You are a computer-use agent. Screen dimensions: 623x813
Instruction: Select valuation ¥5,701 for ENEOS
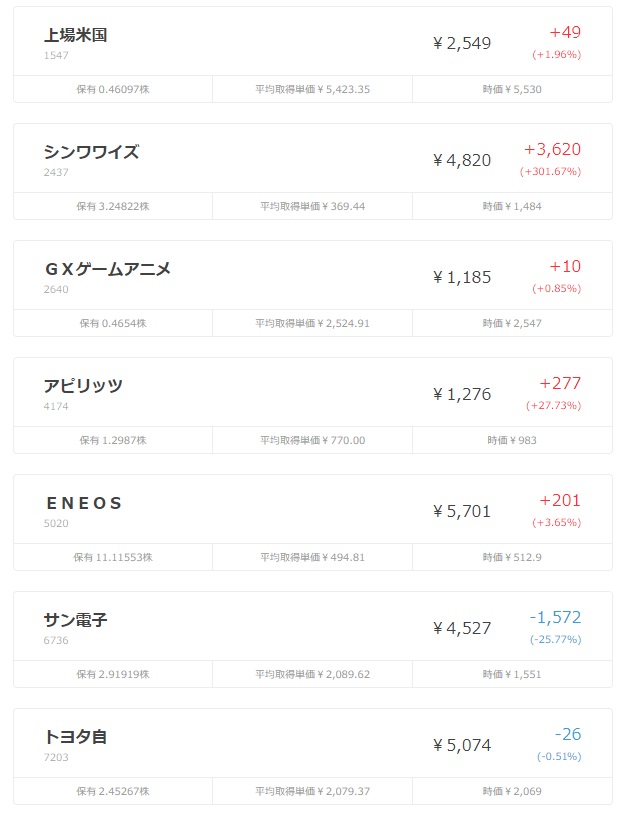(462, 511)
